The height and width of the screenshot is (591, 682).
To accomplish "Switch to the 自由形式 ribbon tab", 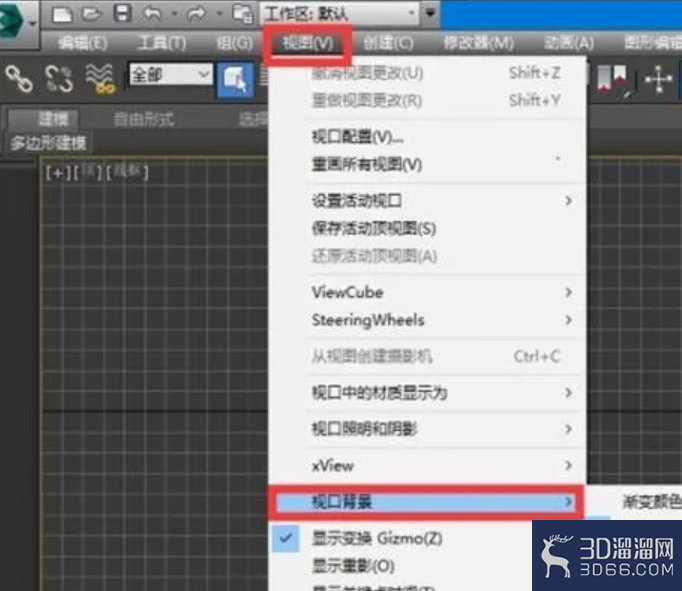I will click(x=144, y=119).
